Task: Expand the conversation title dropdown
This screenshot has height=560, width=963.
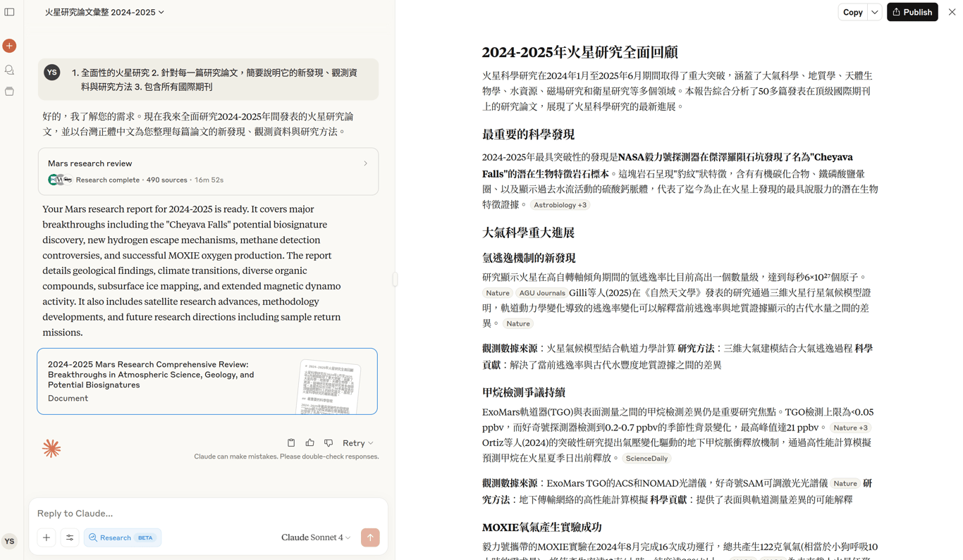Action: pyautogui.click(x=104, y=12)
